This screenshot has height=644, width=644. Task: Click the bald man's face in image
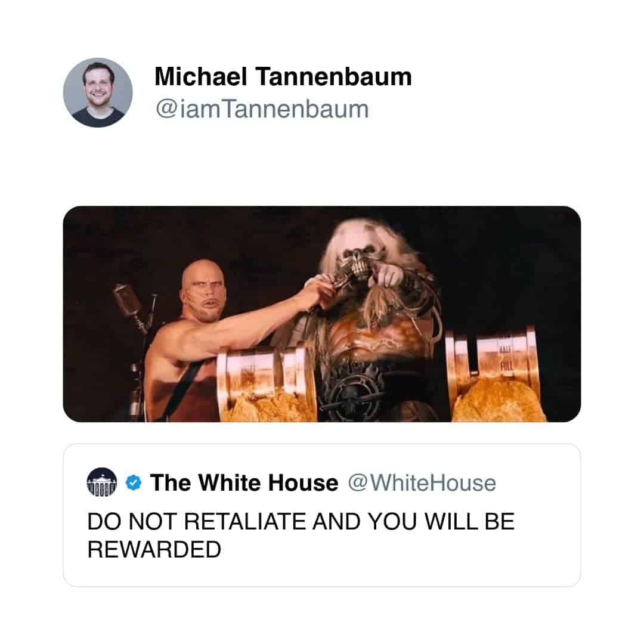tap(204, 291)
